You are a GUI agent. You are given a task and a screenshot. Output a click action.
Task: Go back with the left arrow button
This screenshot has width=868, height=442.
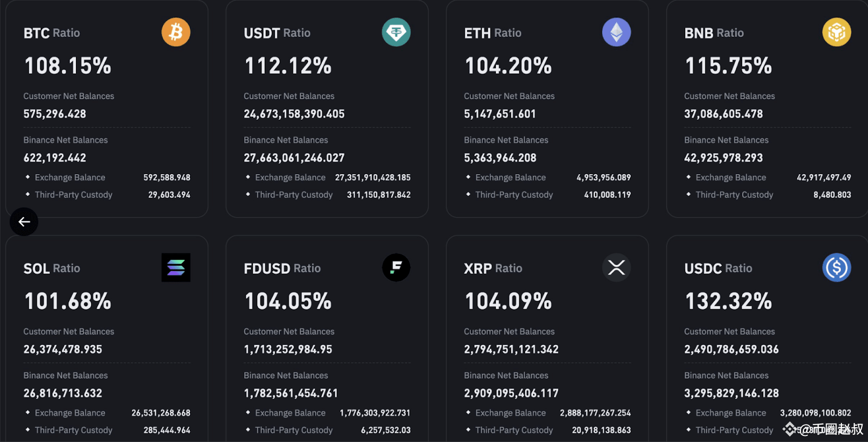point(24,222)
